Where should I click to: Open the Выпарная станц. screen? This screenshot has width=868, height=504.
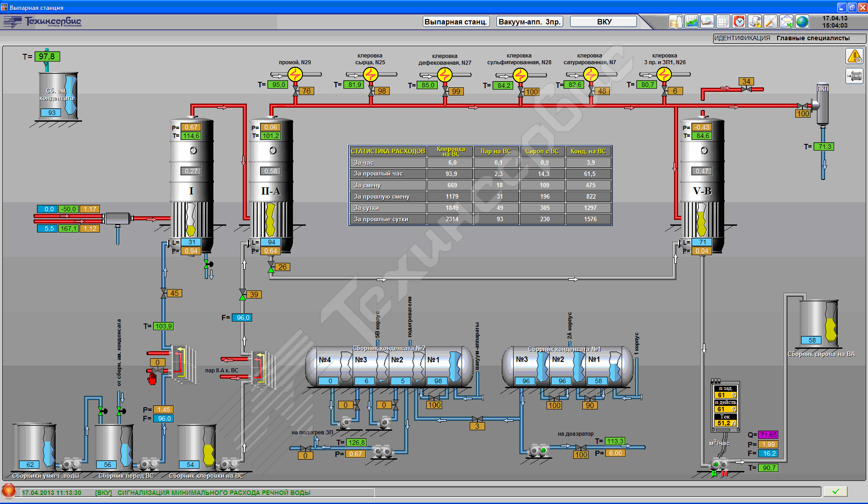pos(456,22)
